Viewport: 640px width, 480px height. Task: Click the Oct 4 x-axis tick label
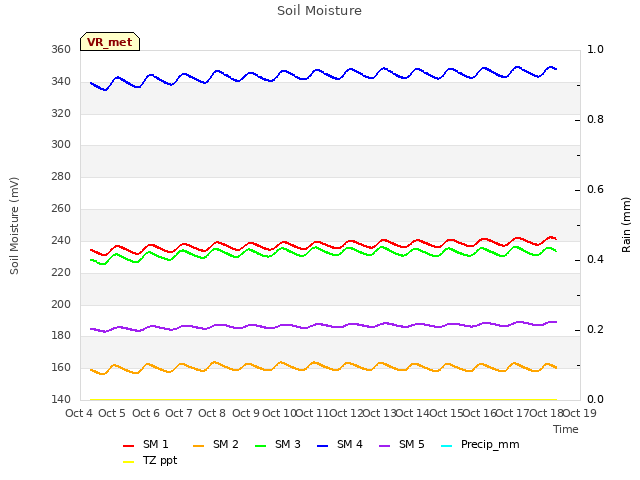click(79, 413)
